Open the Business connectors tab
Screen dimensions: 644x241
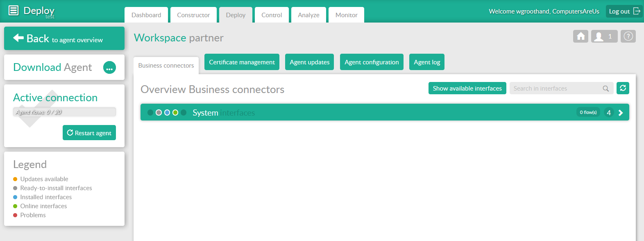[x=166, y=66]
